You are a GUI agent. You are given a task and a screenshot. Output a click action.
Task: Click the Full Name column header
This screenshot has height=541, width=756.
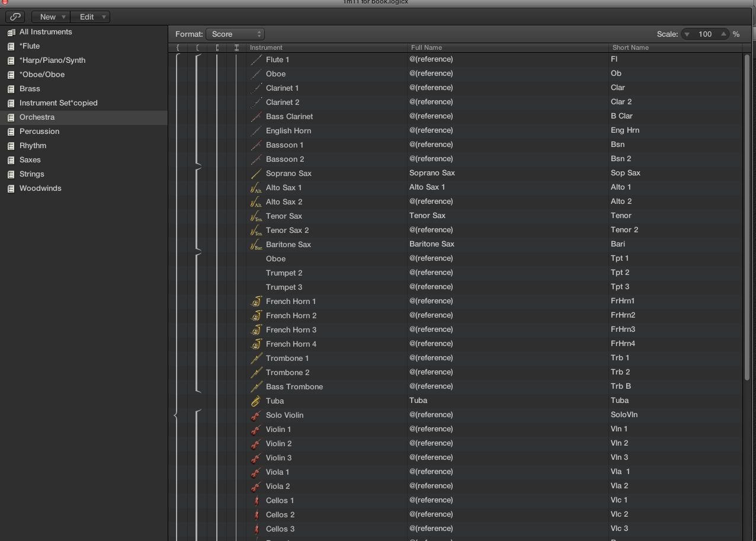point(508,47)
